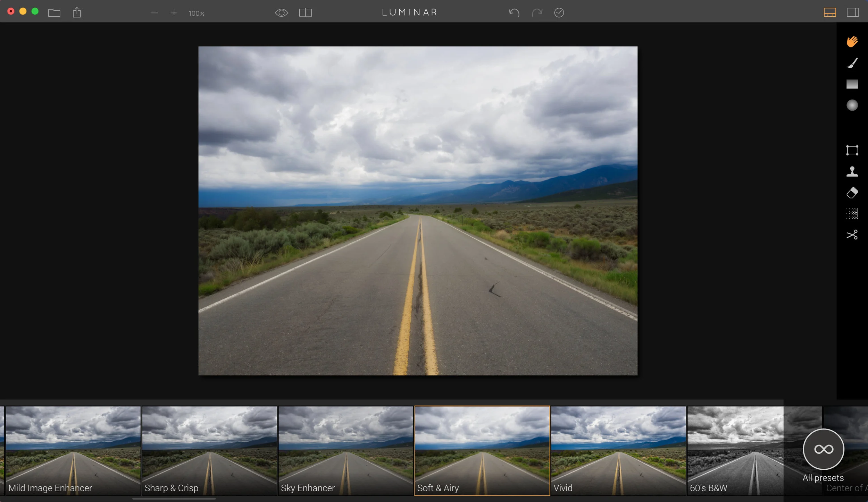Open the All presets menu
This screenshot has width=868, height=502.
coord(823,449)
